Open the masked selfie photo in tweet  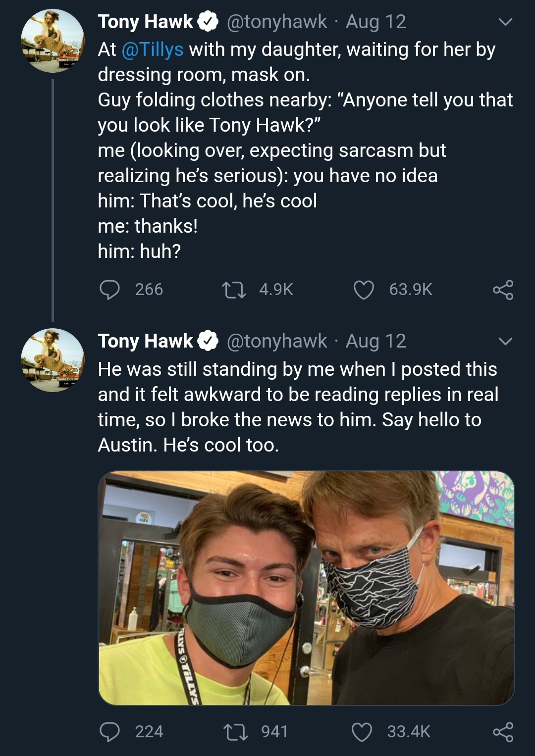point(306,588)
